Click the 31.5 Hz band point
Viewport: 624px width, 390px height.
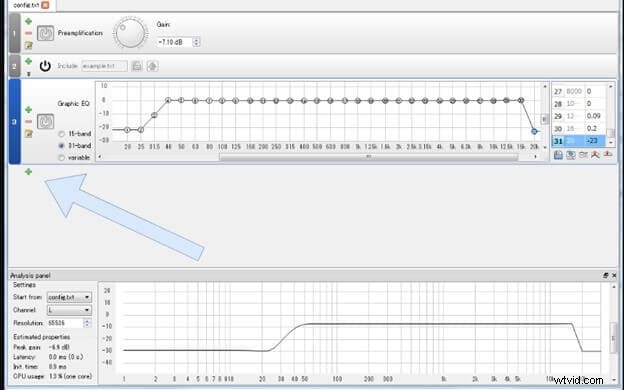(x=154, y=115)
